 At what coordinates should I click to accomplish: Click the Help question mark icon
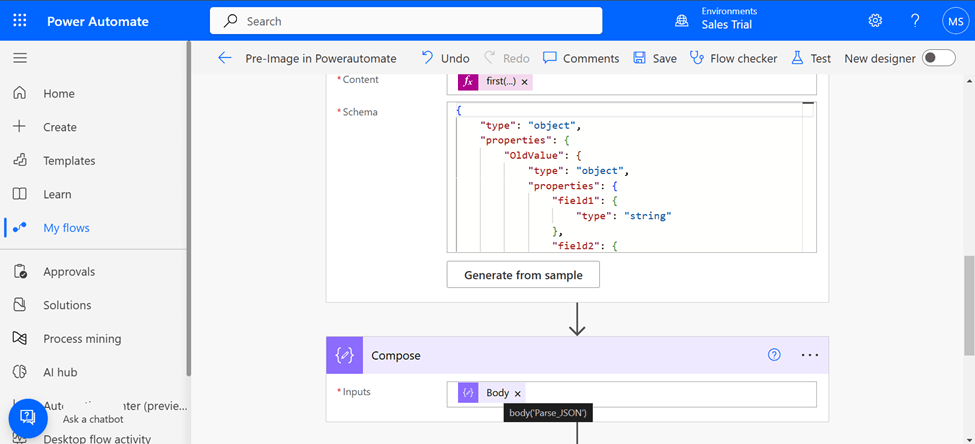point(915,21)
